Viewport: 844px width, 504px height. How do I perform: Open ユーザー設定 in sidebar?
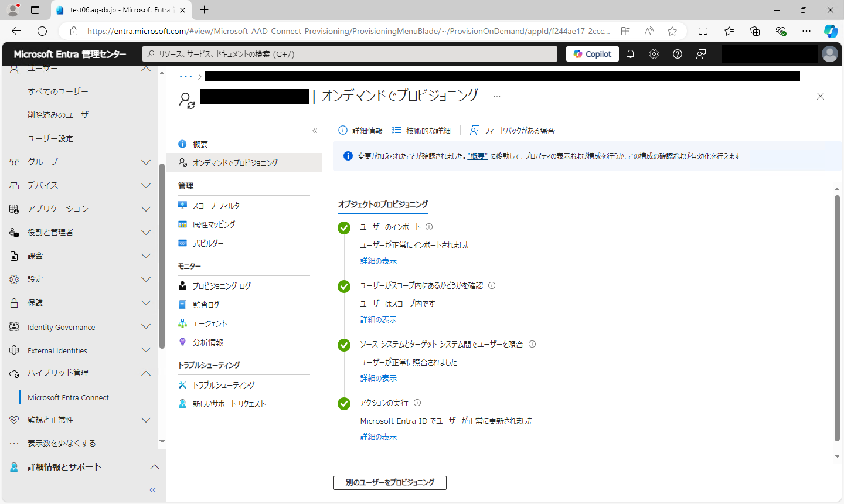50,138
